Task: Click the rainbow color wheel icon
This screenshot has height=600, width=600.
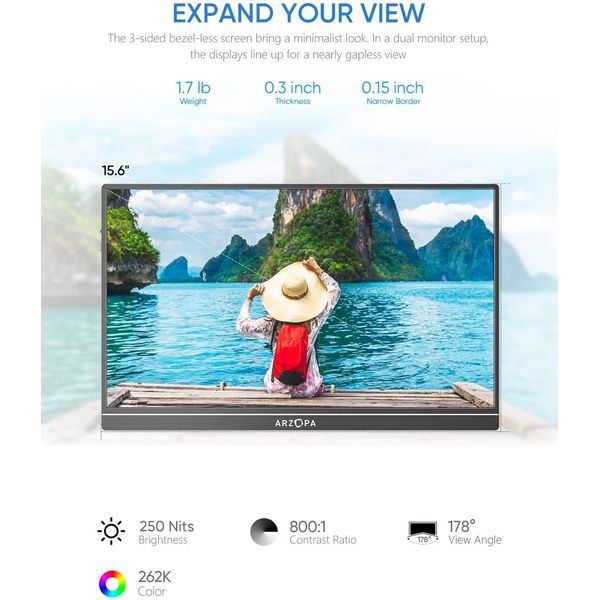Action: point(112,584)
